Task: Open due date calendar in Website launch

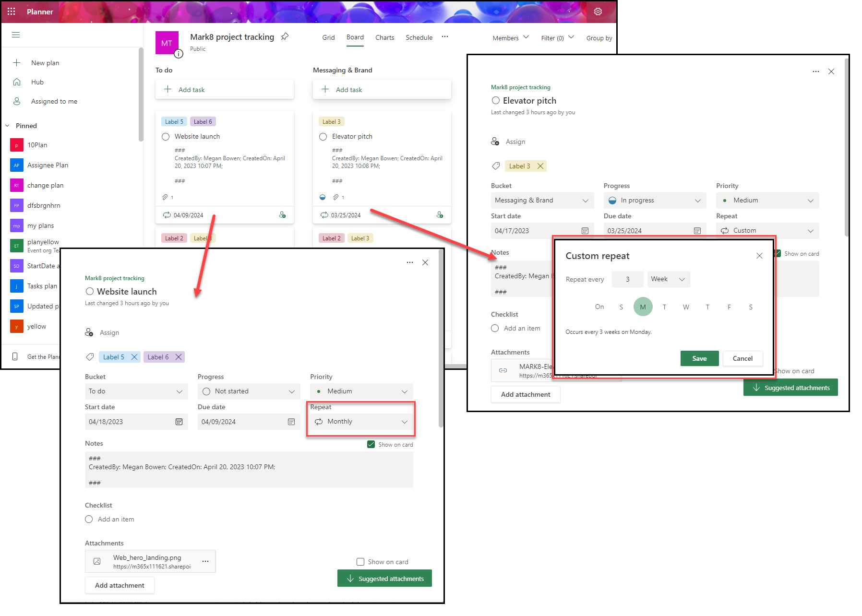Action: [x=291, y=422]
